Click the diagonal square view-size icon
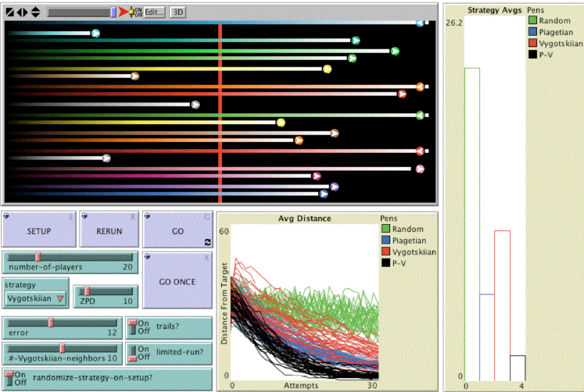Image resolution: width=584 pixels, height=392 pixels. pos(9,12)
